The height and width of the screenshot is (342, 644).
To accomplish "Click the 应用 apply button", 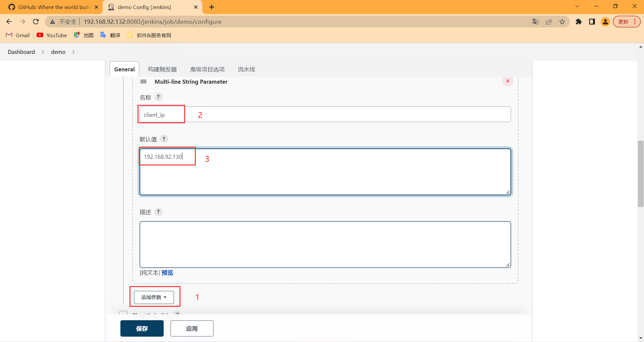I will [192, 329].
